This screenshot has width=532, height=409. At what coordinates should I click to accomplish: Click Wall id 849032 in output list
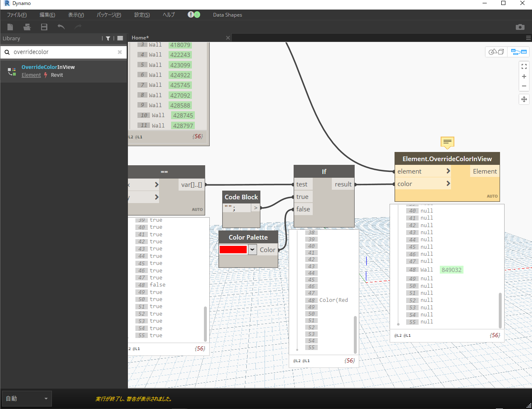click(451, 270)
